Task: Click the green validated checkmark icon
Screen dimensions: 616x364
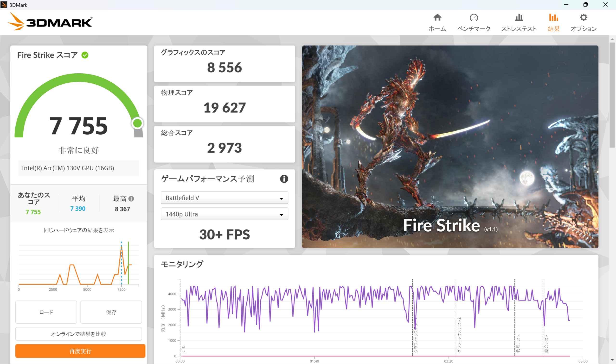Action: [85, 55]
